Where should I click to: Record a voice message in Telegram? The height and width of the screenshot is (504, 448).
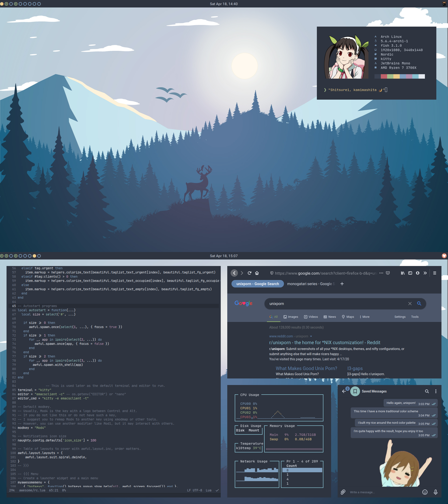click(436, 492)
